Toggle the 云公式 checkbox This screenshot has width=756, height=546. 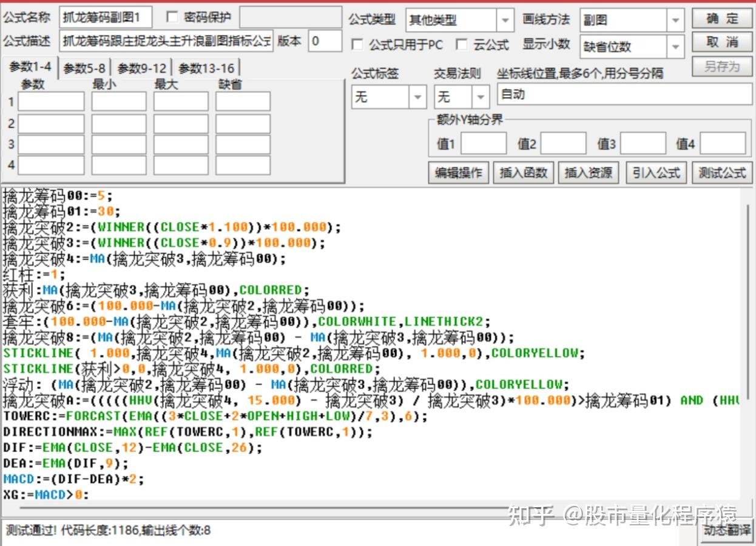[462, 44]
